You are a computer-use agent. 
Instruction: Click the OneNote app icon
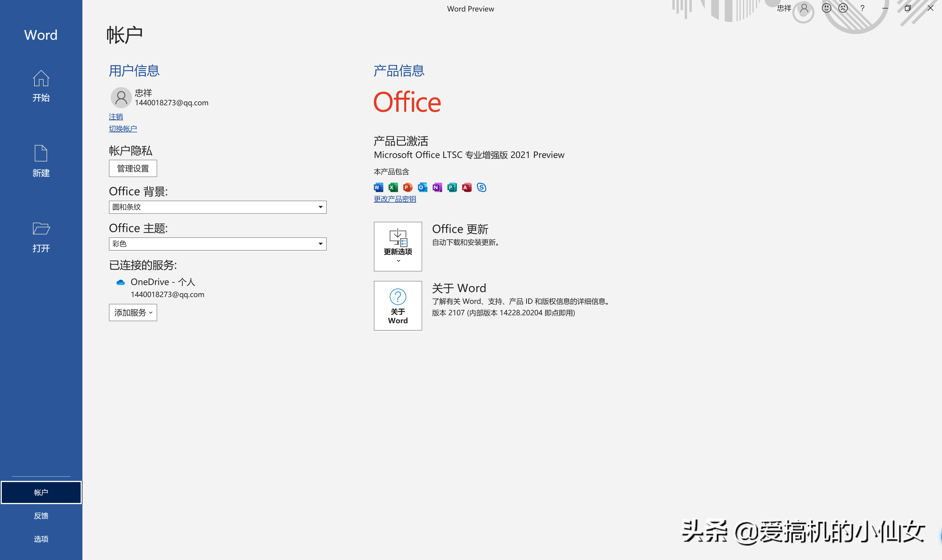click(437, 187)
